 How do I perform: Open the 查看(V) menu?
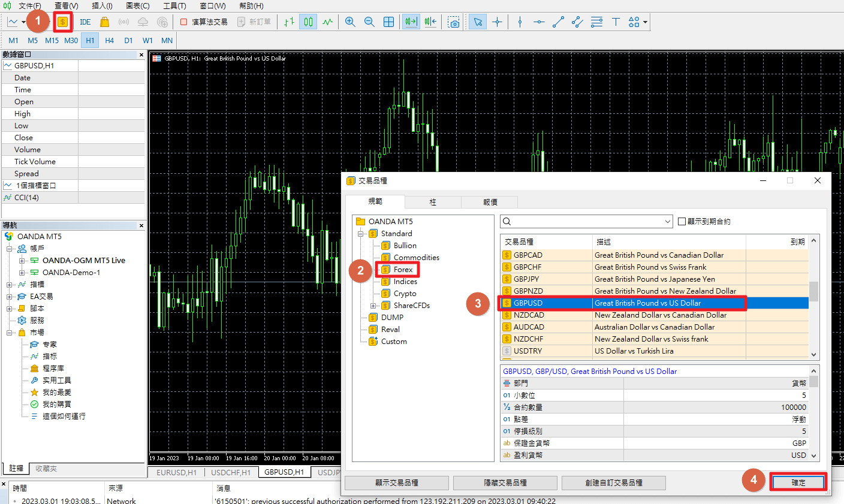[x=67, y=5]
